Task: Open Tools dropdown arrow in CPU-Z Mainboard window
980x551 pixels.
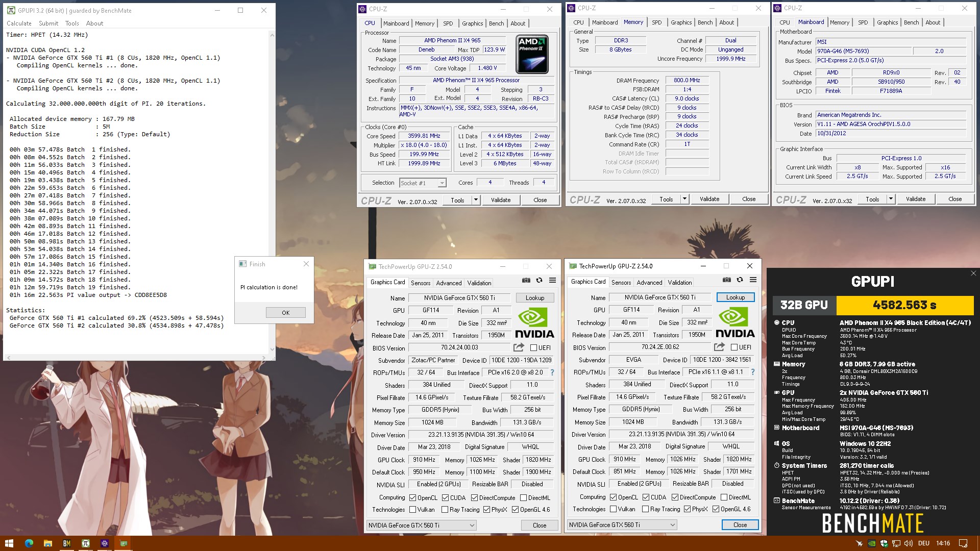Action: 891,199
